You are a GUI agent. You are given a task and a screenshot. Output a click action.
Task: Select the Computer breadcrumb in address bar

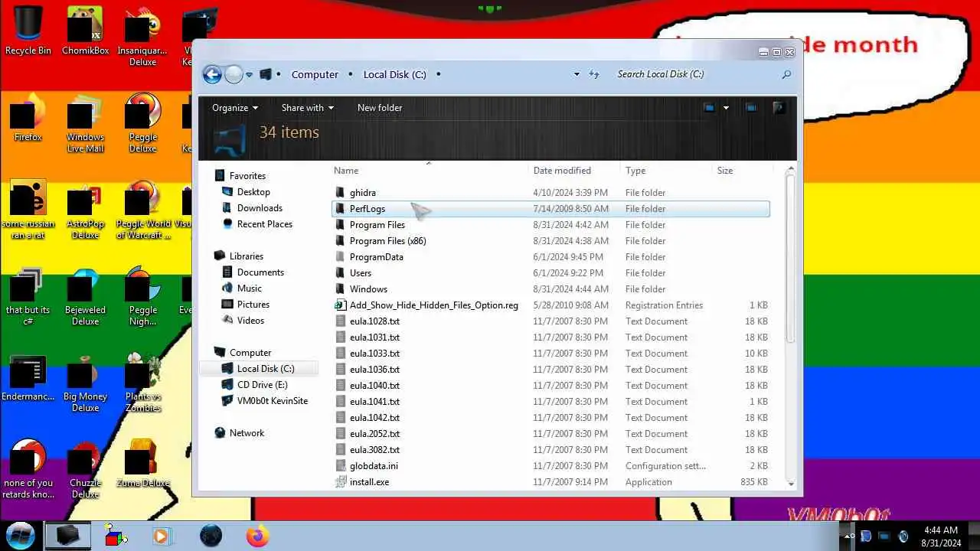pyautogui.click(x=315, y=74)
